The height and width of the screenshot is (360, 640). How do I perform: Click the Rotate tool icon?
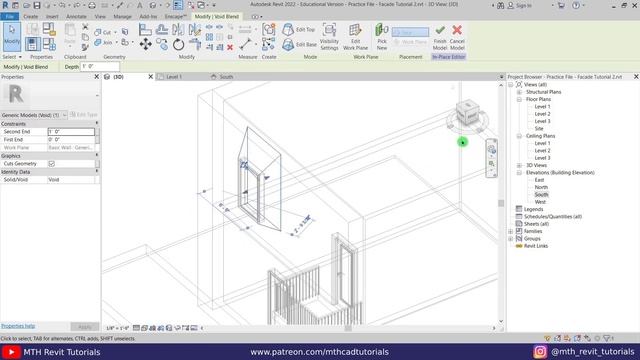[178, 44]
